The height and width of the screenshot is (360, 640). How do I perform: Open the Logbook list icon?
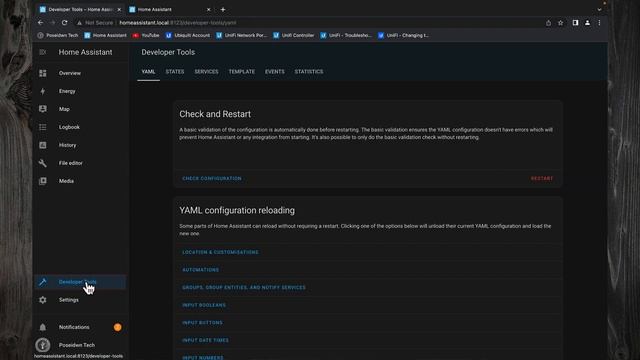pos(43,127)
